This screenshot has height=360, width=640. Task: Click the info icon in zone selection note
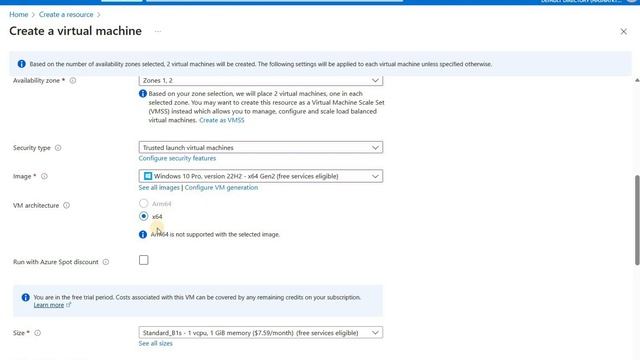[143, 93]
